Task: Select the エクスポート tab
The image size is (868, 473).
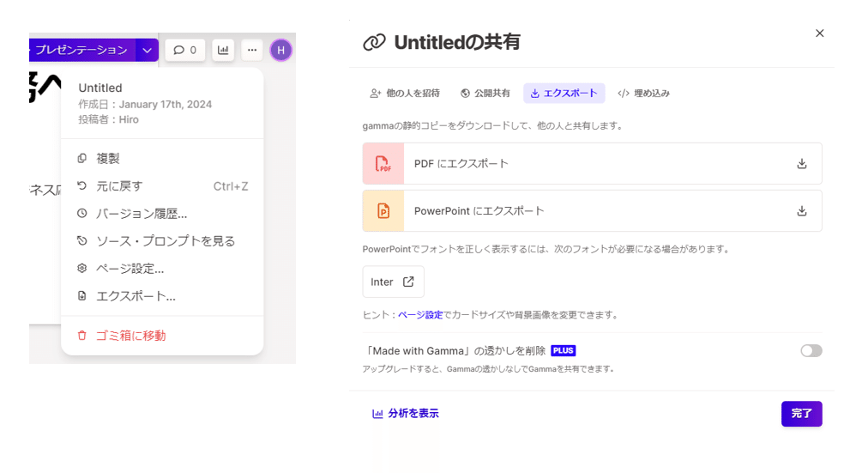Action: click(x=564, y=93)
